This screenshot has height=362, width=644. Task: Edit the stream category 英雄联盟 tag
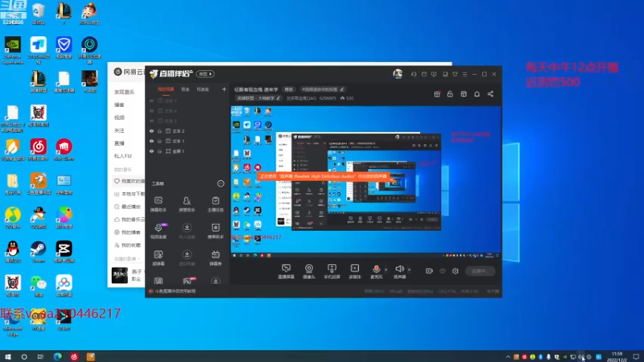pyautogui.click(x=258, y=98)
